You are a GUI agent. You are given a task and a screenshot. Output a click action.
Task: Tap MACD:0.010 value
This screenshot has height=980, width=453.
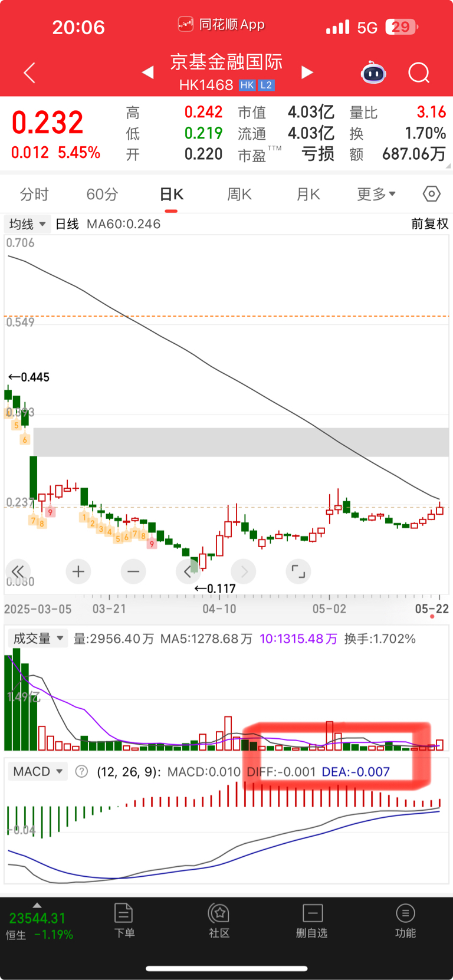pyautogui.click(x=204, y=772)
